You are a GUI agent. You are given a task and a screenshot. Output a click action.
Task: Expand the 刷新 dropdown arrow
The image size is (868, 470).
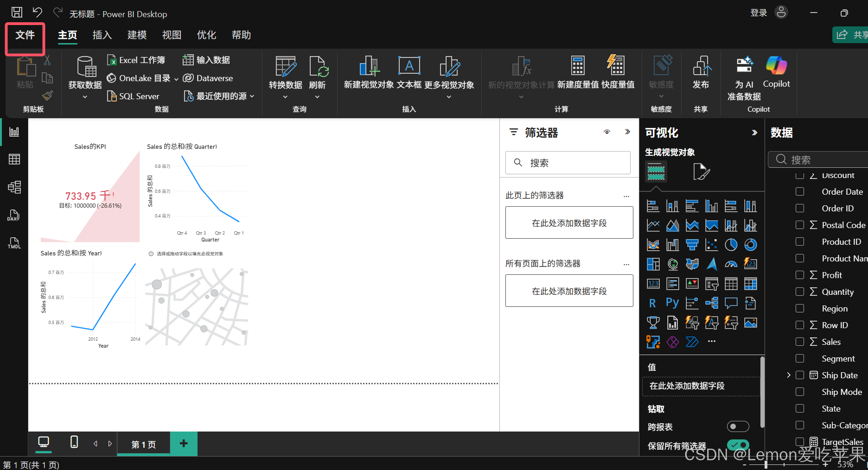[x=317, y=97]
